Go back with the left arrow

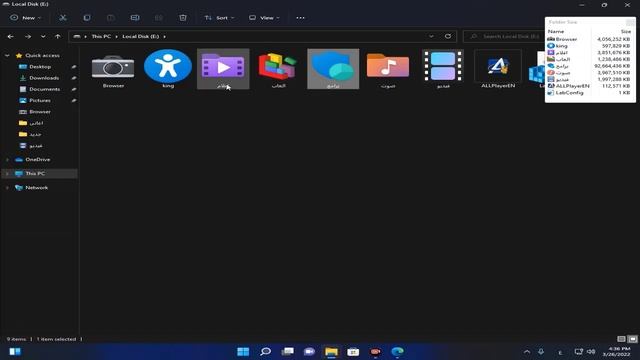coord(11,36)
